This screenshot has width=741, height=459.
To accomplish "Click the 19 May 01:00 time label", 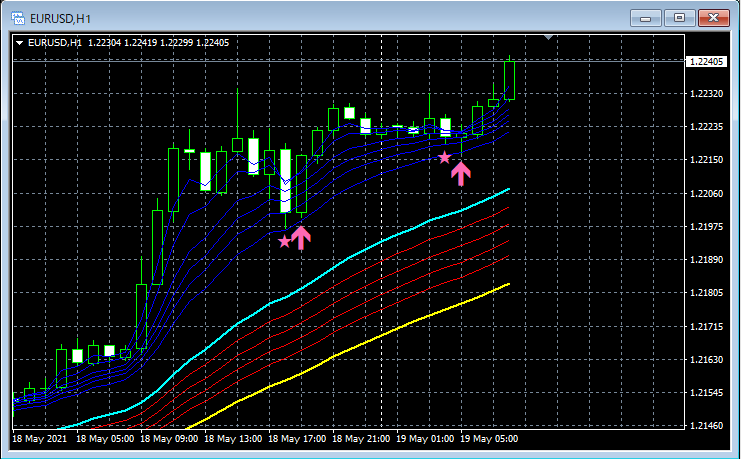I will (425, 439).
